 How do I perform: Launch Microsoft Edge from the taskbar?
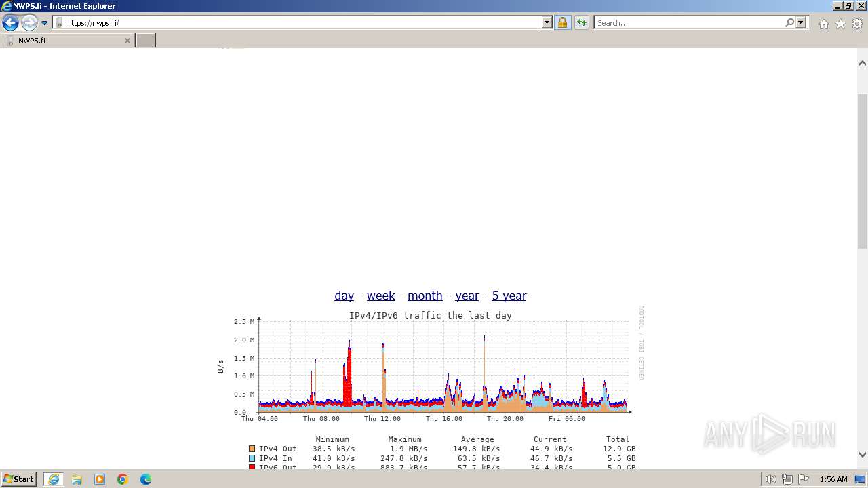[146, 479]
